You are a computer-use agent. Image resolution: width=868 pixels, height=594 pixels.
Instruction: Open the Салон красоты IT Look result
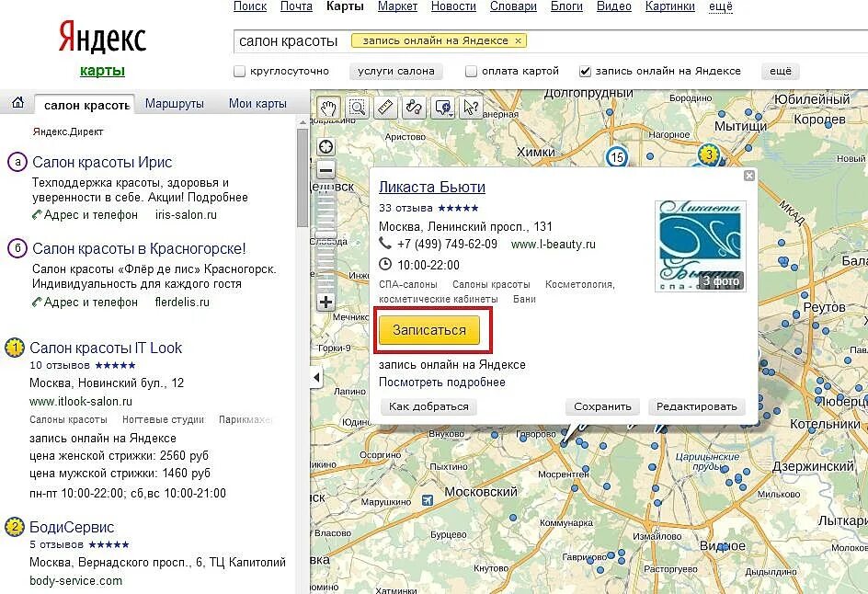(x=106, y=348)
